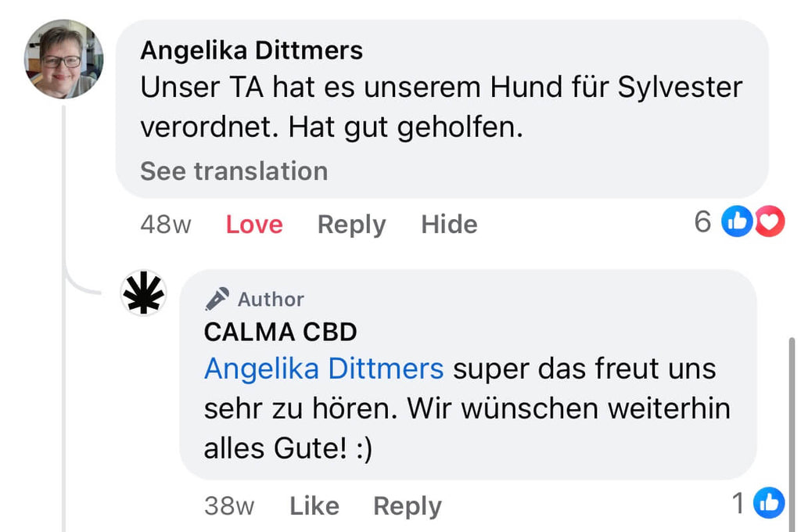Click the blue thumbs-up icon beside count 6
Viewport: 801px width, 532px height.
coord(737,223)
